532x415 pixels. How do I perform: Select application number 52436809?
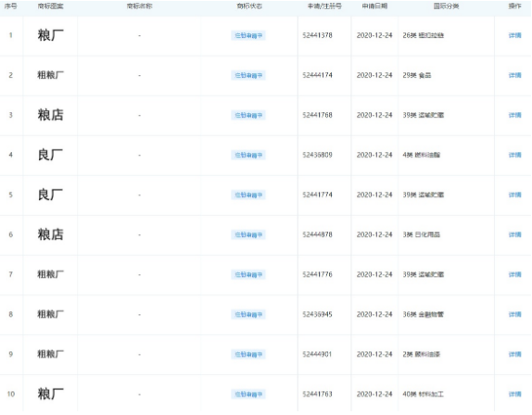tap(317, 155)
